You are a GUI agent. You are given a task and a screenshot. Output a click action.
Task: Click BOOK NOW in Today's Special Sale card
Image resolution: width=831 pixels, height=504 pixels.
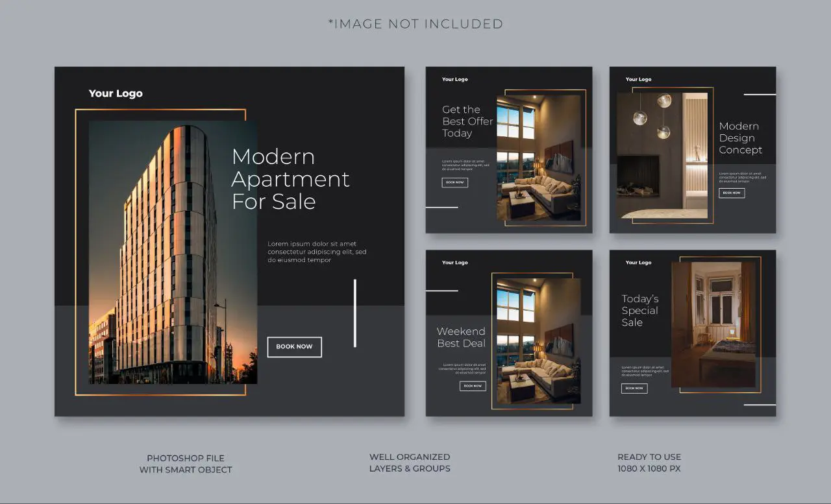click(634, 389)
